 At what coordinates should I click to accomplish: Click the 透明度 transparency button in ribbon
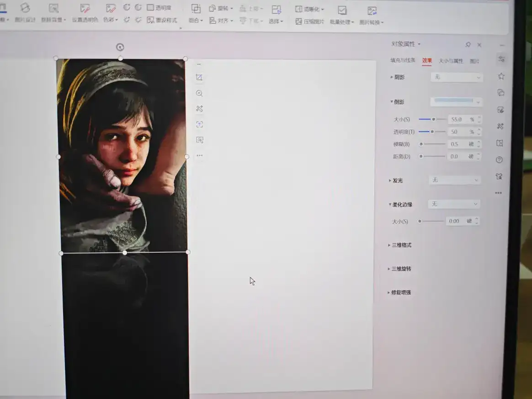(x=159, y=8)
